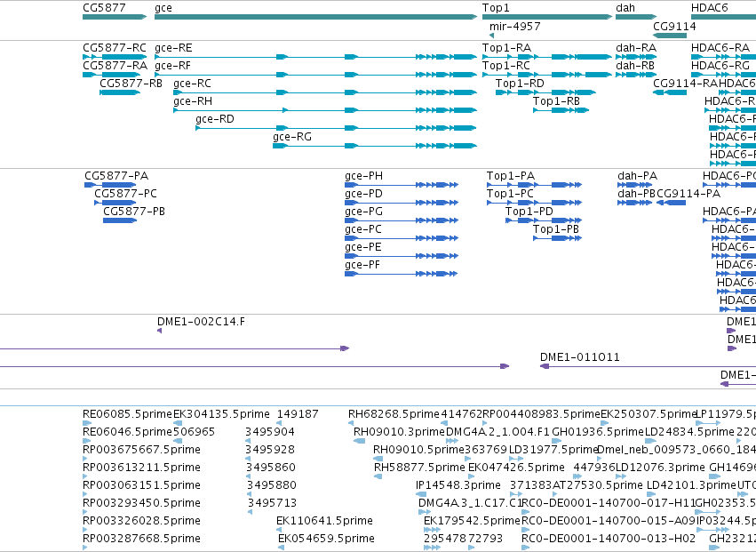This screenshot has height=552, width=756.
Task: Click the Top1 gene bar
Action: (547, 17)
